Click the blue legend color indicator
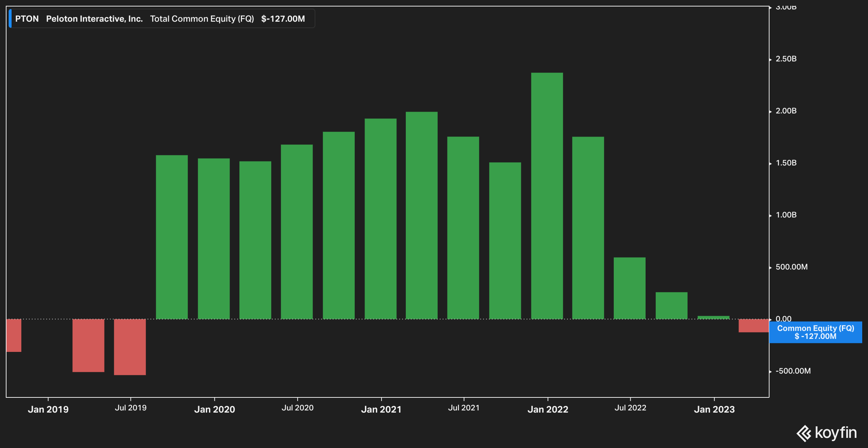This screenshot has width=868, height=448. pos(10,19)
